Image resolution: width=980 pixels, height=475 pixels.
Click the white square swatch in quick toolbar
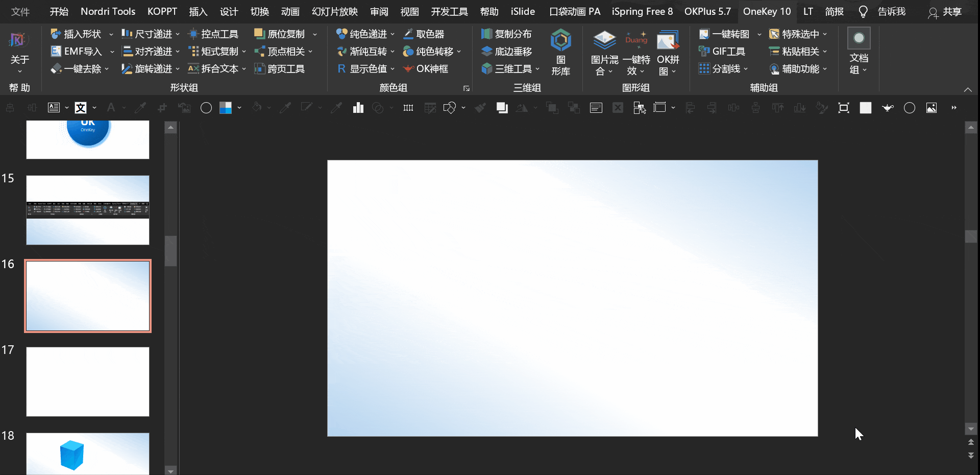click(x=866, y=108)
